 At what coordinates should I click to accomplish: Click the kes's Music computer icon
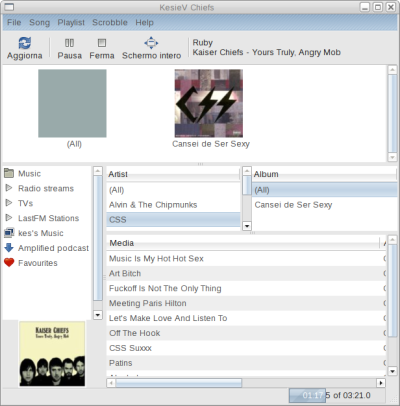(9, 233)
